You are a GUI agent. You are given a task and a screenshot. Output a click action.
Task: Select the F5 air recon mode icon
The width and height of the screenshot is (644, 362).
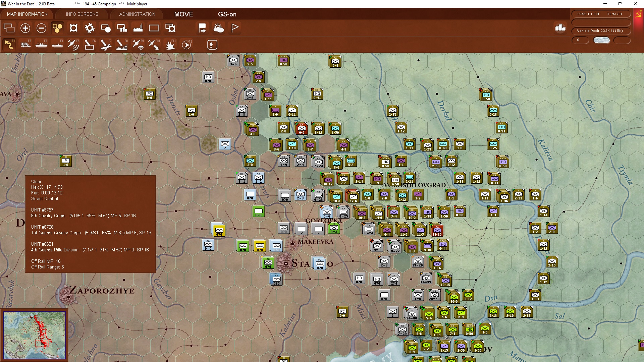73,45
